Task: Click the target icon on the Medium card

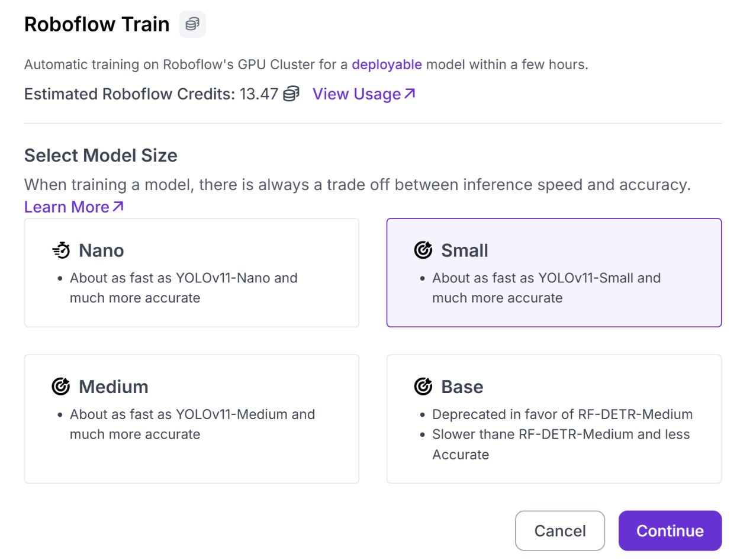Action: (x=61, y=387)
